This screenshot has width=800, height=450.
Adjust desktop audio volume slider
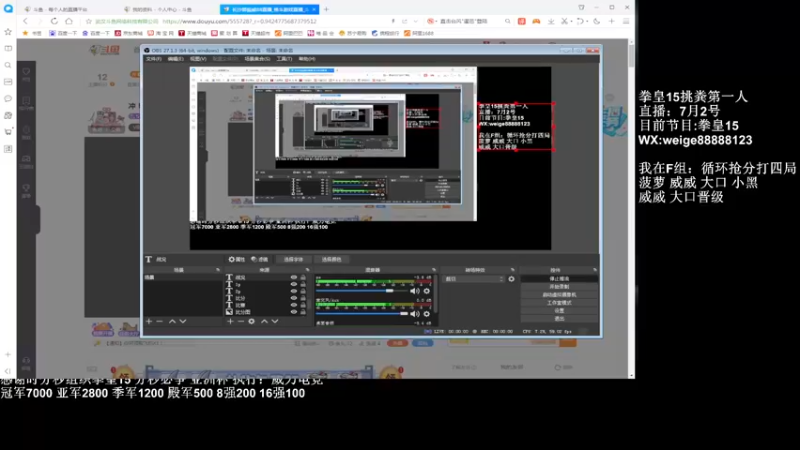(362, 291)
